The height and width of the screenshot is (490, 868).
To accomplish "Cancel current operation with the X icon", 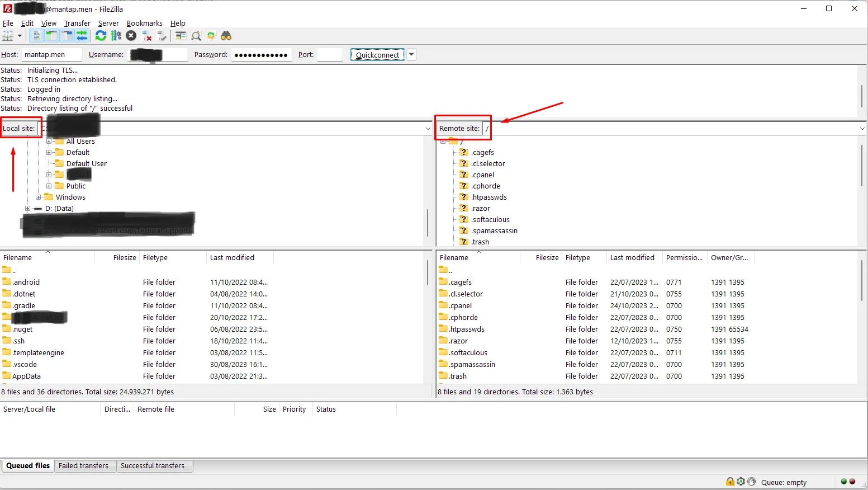I will point(131,36).
